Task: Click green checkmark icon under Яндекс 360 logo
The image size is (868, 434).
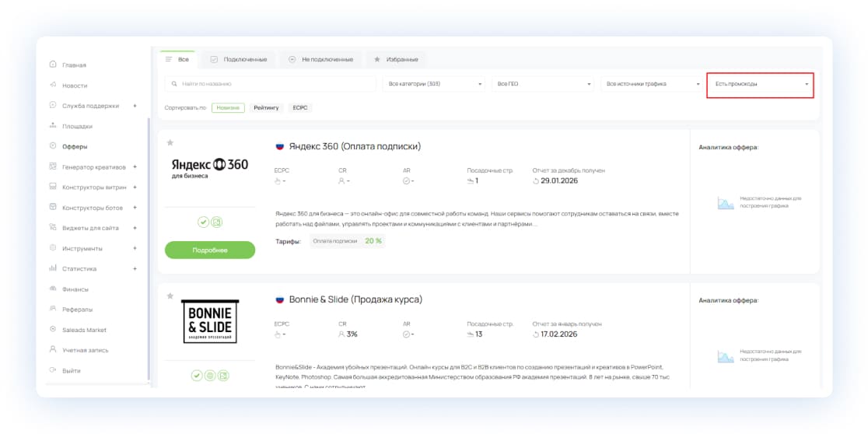Action: [202, 222]
